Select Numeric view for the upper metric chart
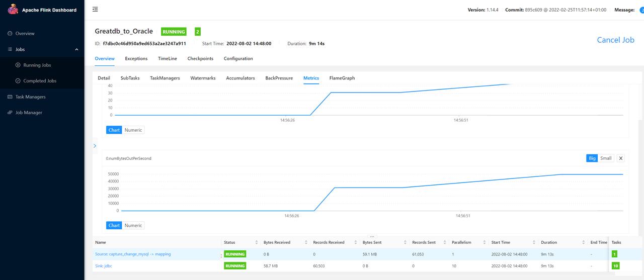Image resolution: width=644 pixels, height=280 pixels. click(133, 130)
